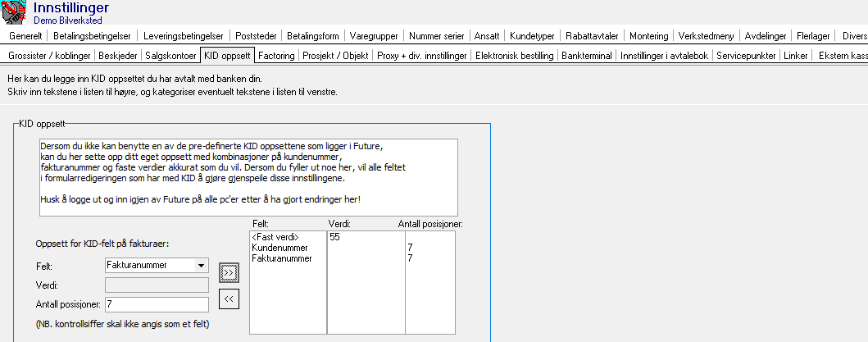
Task: Switch to the Avdelinger tab
Action: [766, 36]
